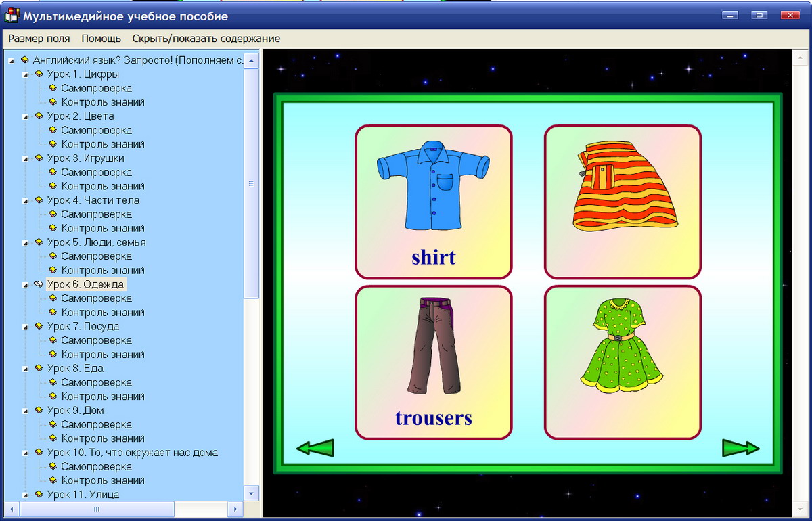The width and height of the screenshot is (812, 521).
Task: Open Контроль знаний under Урок 10
Action: 104,480
